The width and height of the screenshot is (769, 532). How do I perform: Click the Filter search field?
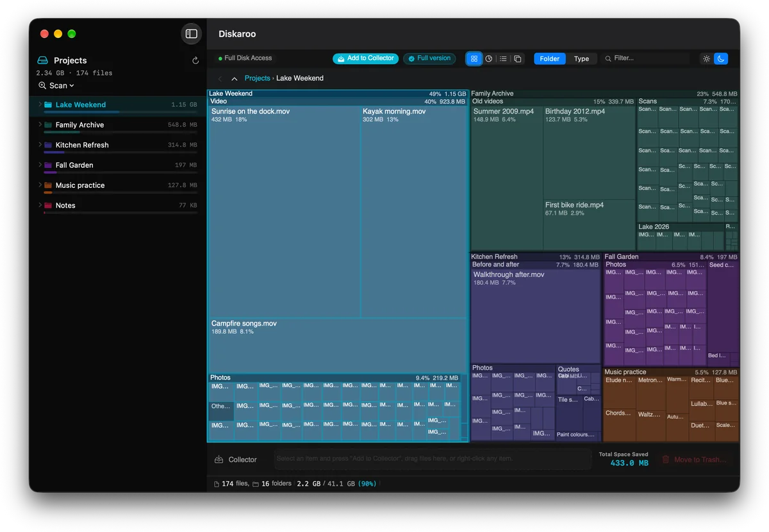[646, 58]
